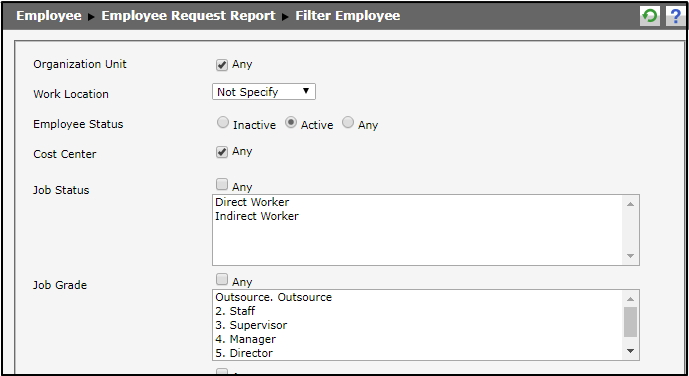This screenshot has height=376, width=689.
Task: Select Indirect Worker in Job Status list
Action: [257, 216]
